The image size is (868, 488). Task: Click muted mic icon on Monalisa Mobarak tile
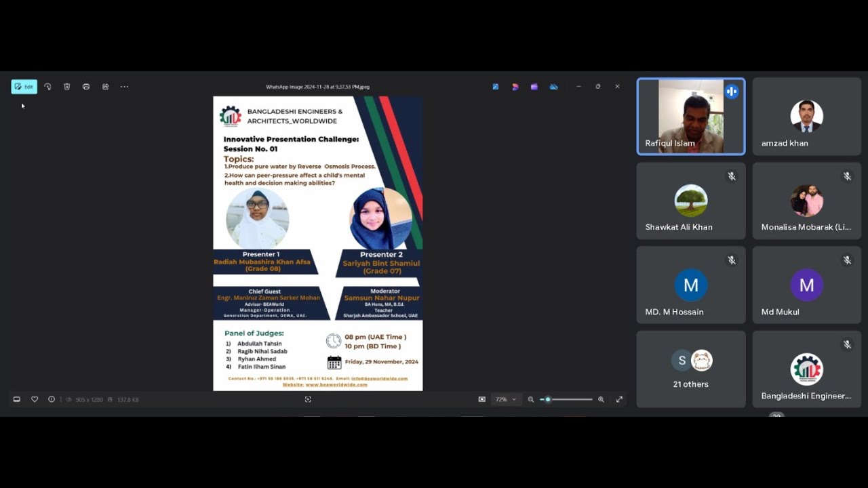[847, 176]
